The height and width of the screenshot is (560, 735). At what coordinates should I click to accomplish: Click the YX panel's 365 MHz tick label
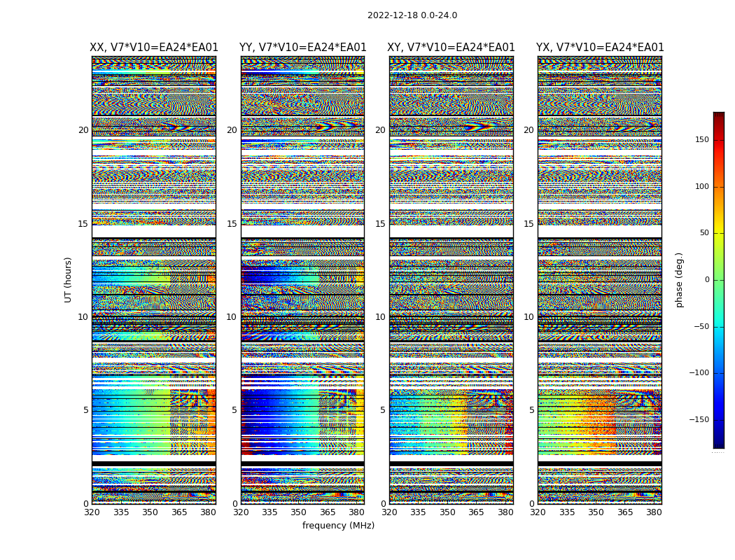tap(625, 512)
